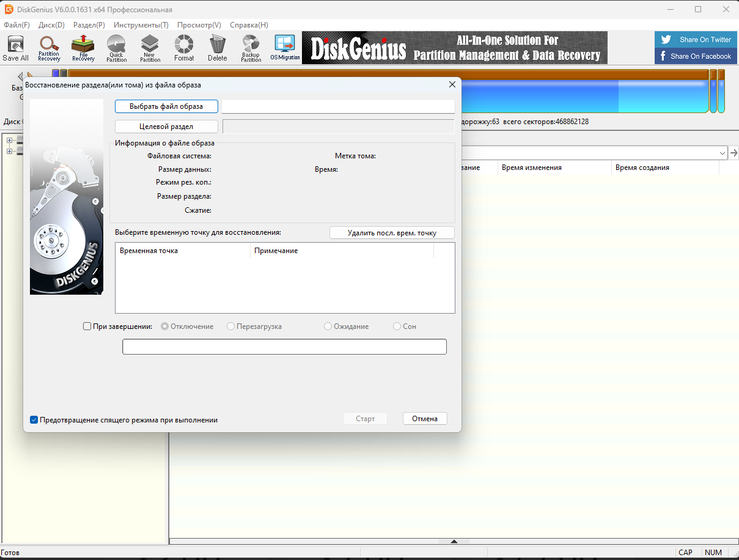The image size is (739, 560).
Task: Click the Временная точка column header
Action: (x=183, y=251)
